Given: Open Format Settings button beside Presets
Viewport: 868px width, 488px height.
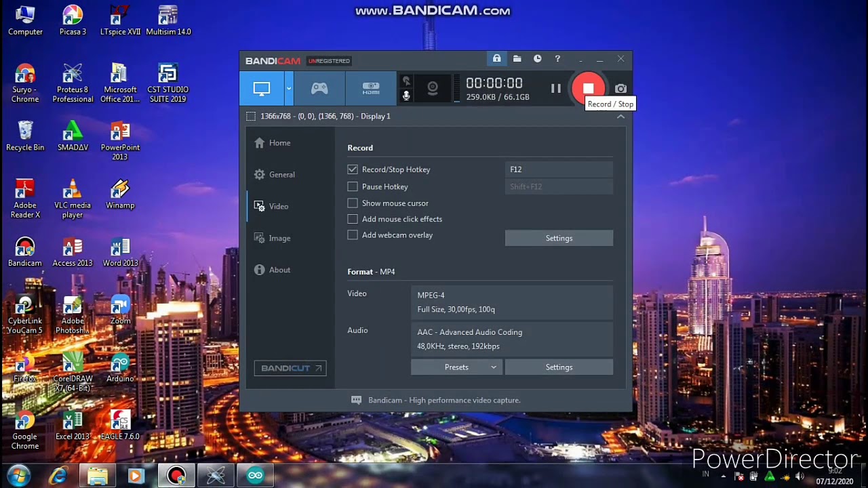Looking at the screenshot, I should pyautogui.click(x=559, y=367).
